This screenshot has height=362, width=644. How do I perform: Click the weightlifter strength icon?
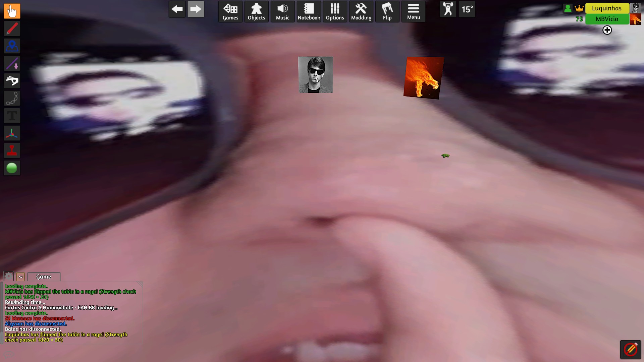tap(448, 9)
